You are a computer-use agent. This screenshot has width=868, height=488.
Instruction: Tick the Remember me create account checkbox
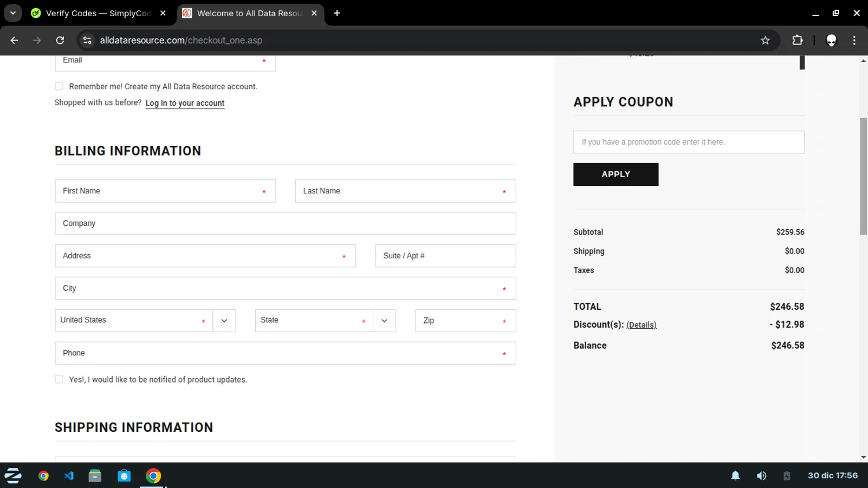click(59, 86)
